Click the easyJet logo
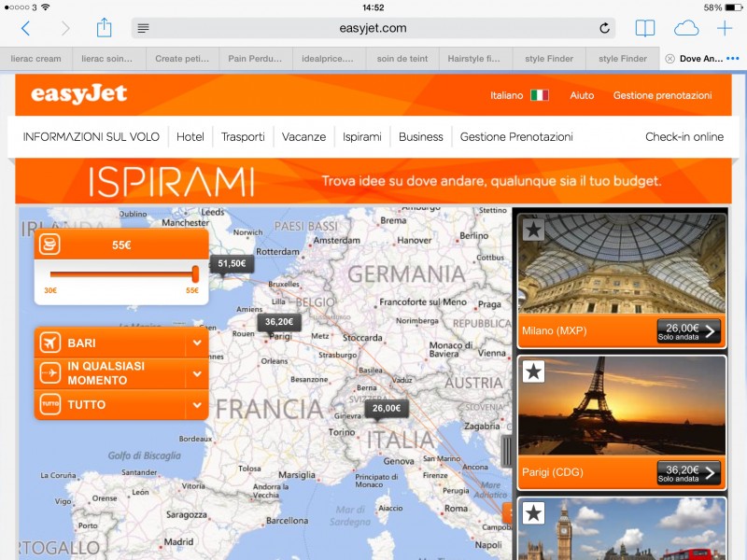The width and height of the screenshot is (747, 560). coord(78,94)
